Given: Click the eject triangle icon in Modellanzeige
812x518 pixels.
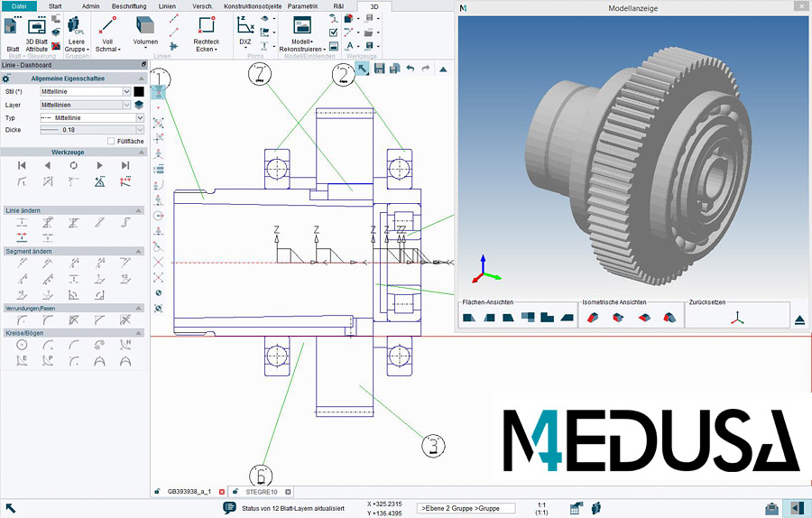Looking at the screenshot, I should tap(799, 320).
